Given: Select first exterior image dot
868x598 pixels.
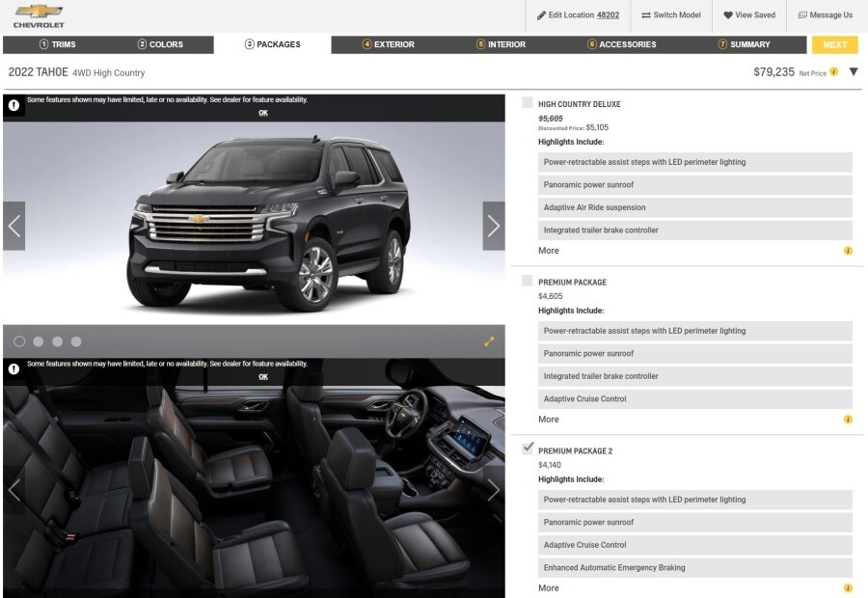Looking at the screenshot, I should pos(19,341).
